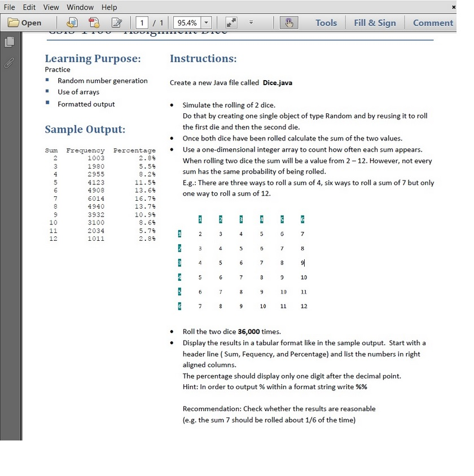Click the Sample Output heading
474x476 pixels.
(x=85, y=129)
